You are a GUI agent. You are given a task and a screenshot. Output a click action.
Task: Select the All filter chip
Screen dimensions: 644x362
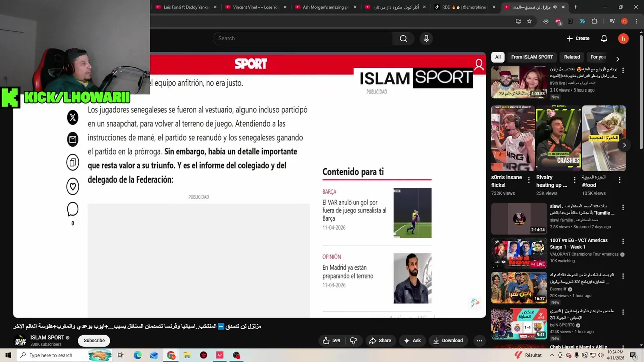click(498, 57)
